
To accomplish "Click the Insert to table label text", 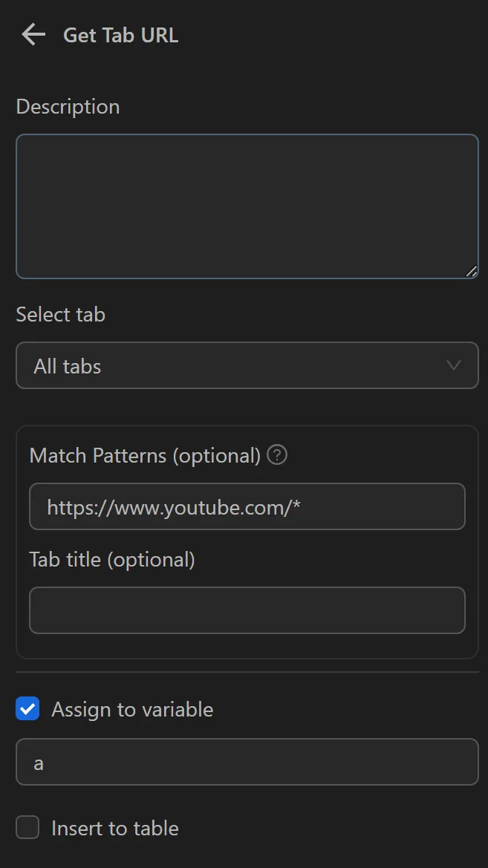I will tap(115, 827).
